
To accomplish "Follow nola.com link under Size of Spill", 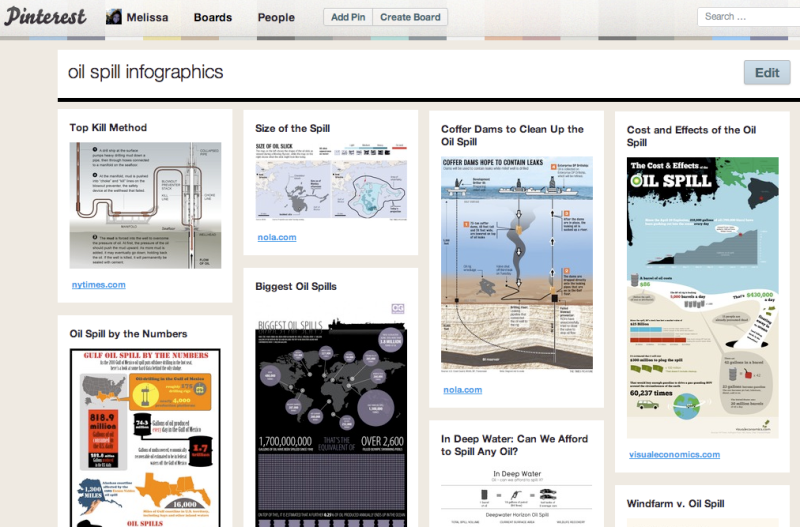I will point(276,237).
